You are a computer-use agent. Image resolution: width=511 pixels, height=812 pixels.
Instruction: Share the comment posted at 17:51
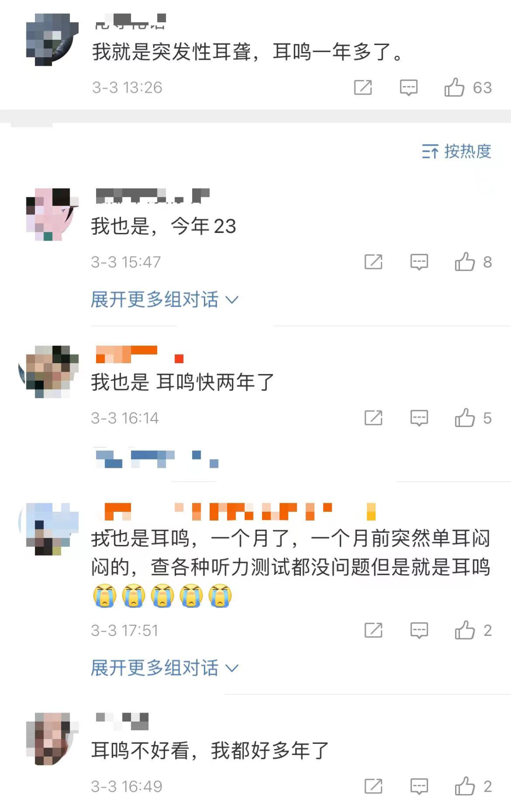click(x=373, y=630)
